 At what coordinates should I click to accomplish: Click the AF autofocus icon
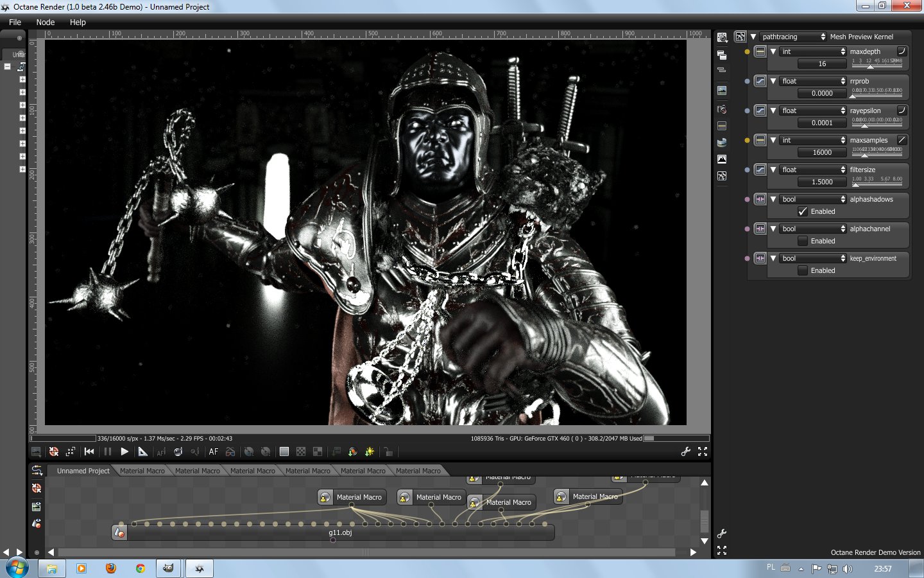pyautogui.click(x=214, y=451)
